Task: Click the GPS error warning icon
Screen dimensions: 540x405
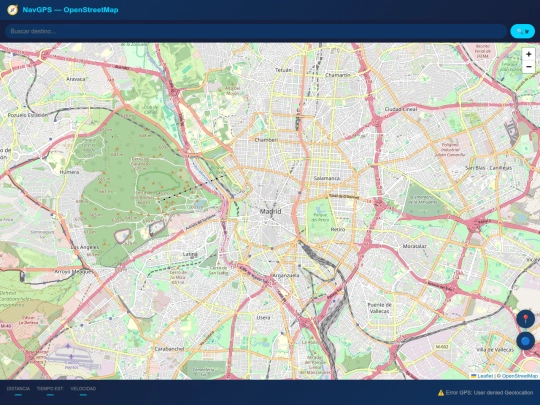Action: (441, 393)
